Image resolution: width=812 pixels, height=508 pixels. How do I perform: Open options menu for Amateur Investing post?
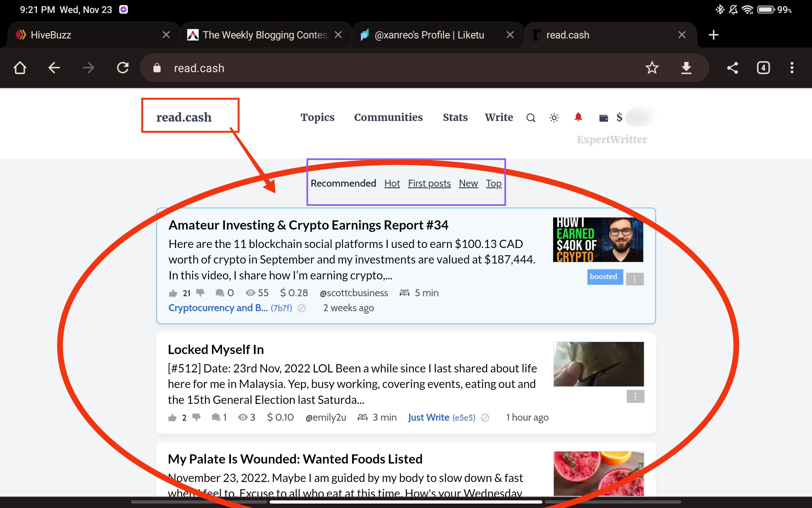click(x=634, y=278)
